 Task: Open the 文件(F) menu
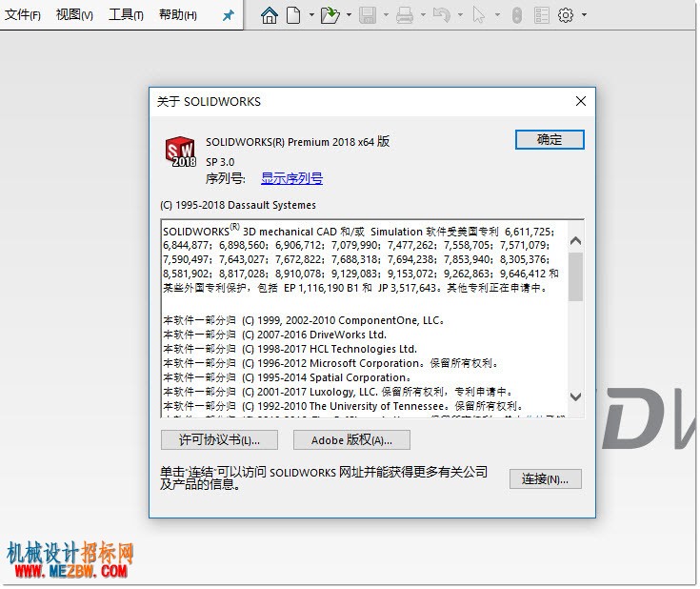22,15
